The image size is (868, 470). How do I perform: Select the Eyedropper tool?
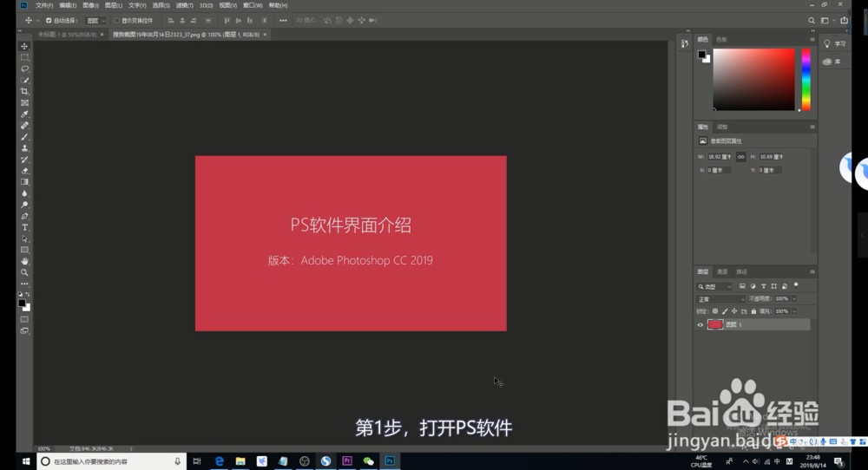[24, 114]
